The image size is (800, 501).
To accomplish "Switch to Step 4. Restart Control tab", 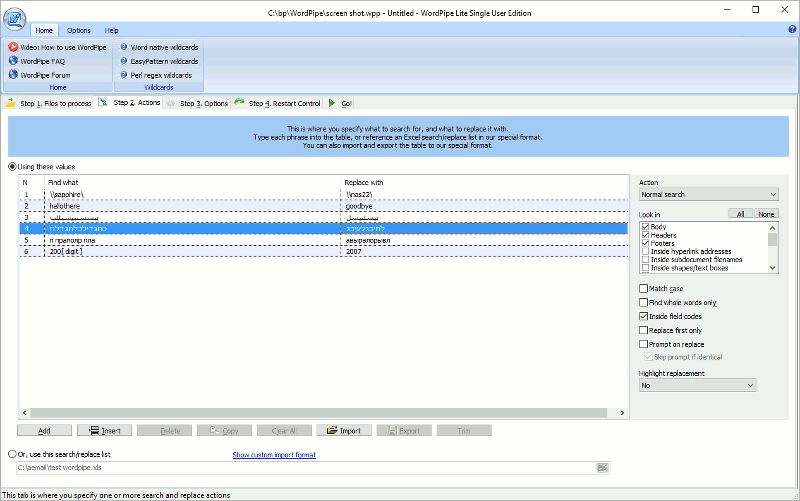I will pyautogui.click(x=284, y=104).
